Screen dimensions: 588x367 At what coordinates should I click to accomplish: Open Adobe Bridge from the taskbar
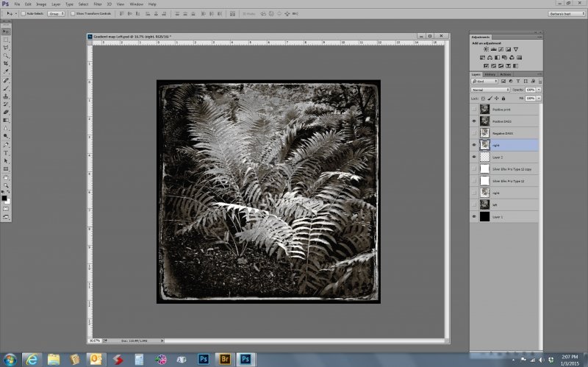(x=224, y=360)
